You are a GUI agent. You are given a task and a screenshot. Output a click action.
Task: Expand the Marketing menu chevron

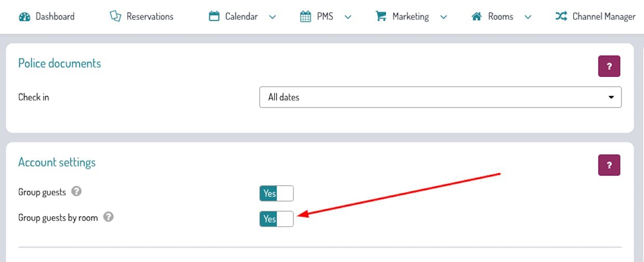pos(444,17)
